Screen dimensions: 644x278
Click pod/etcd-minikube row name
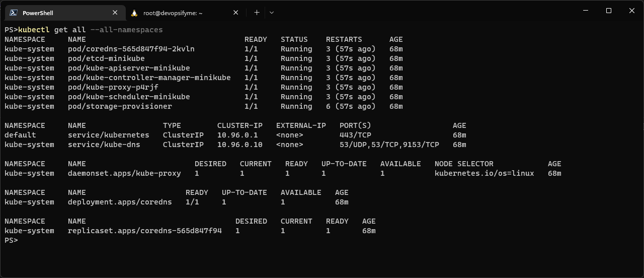(106, 58)
